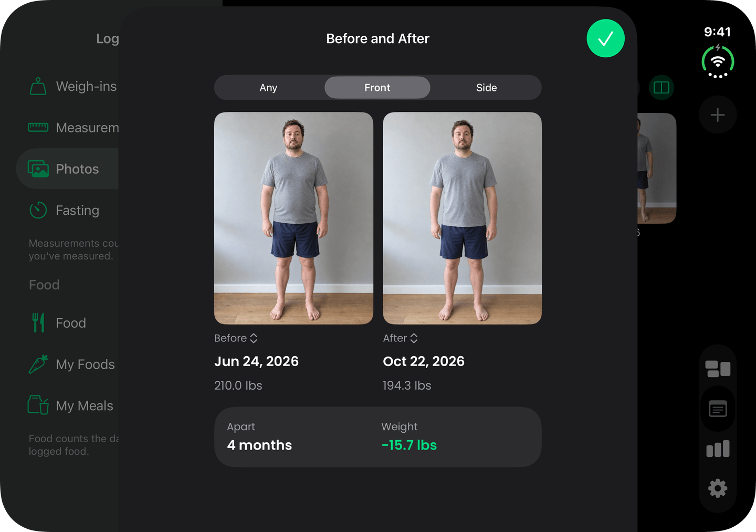
Task: Open the Before photo picker dropdown
Action: [x=236, y=338]
